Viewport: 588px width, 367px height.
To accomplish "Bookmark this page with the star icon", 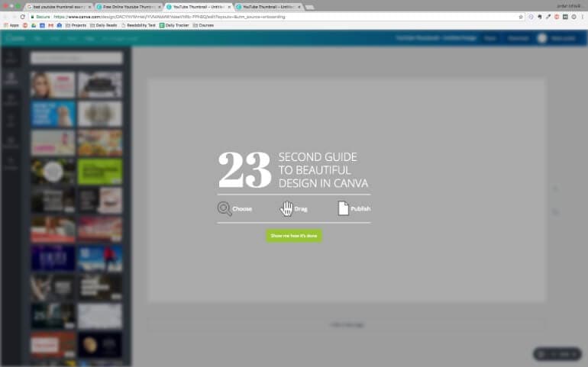I will 521,16.
